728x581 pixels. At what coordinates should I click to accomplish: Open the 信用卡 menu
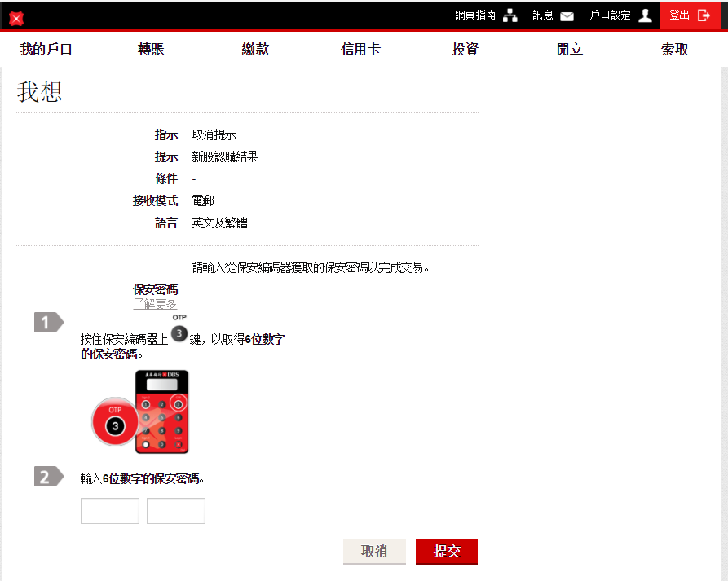pos(360,50)
